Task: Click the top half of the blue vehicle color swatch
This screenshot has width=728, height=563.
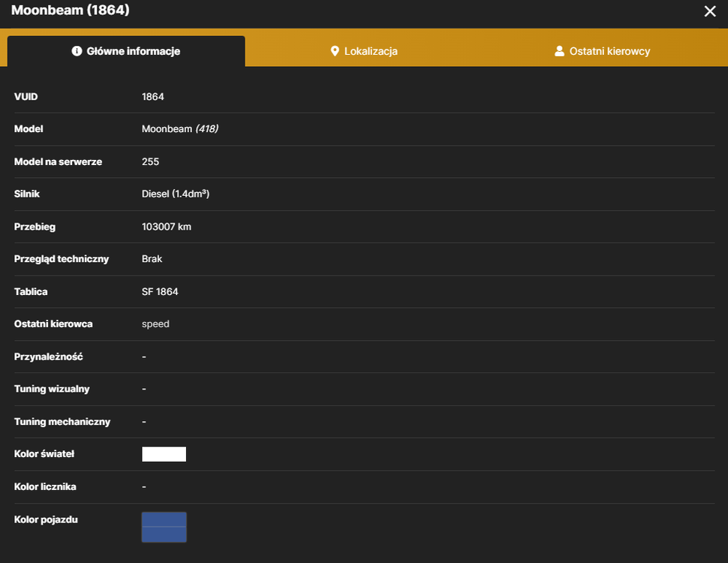Action: point(164,519)
